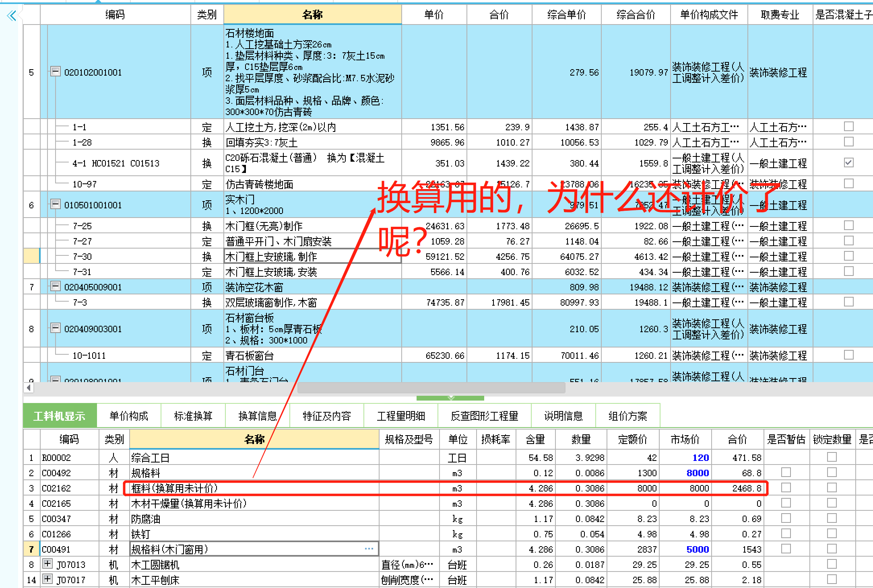Screen dimensions: 873x588
Task: Open the 组价方案 tab
Action: click(x=628, y=416)
